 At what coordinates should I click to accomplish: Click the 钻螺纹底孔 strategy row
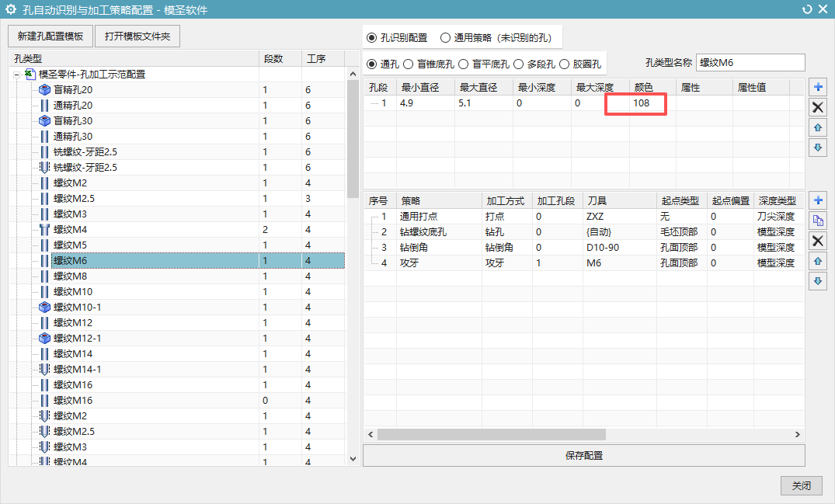[x=583, y=232]
